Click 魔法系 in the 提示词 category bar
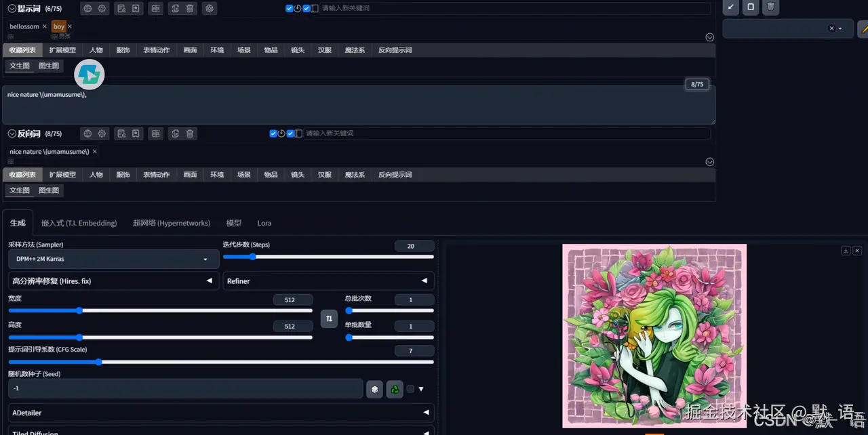Image resolution: width=868 pixels, height=435 pixels. (x=355, y=50)
